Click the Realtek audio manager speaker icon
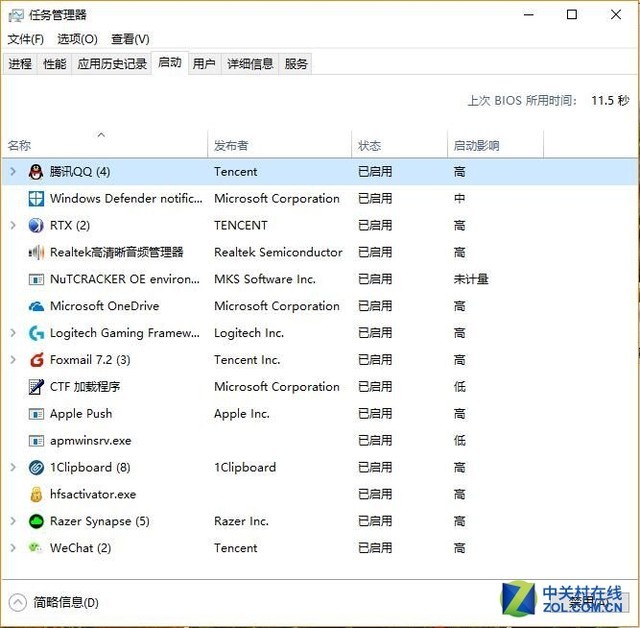The width and height of the screenshot is (640, 628). click(36, 252)
